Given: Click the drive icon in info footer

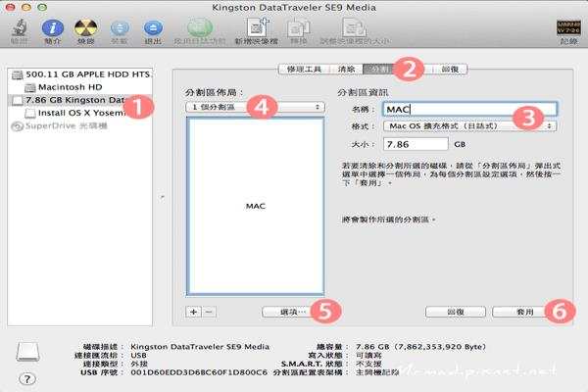Looking at the screenshot, I should click(x=27, y=352).
